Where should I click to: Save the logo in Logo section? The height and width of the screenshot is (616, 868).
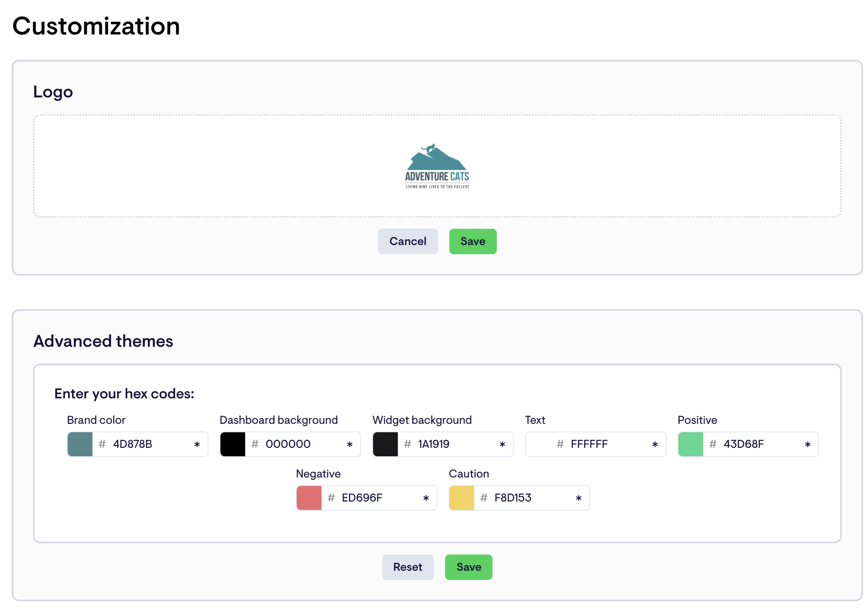pyautogui.click(x=473, y=241)
